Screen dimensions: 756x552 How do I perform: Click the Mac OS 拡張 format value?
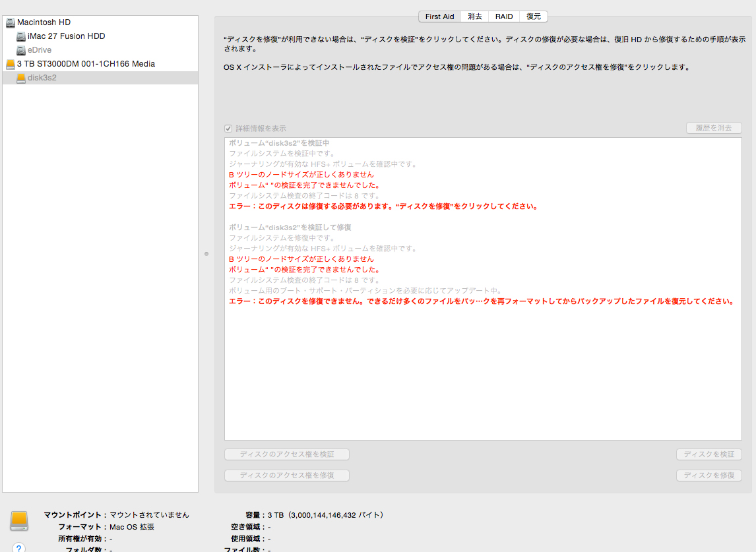pyautogui.click(x=132, y=527)
